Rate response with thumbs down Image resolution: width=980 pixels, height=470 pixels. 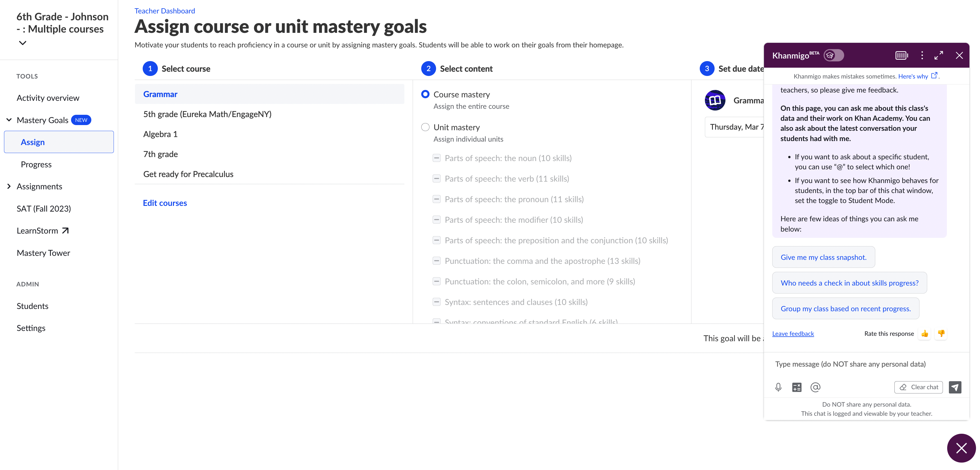[x=941, y=334]
